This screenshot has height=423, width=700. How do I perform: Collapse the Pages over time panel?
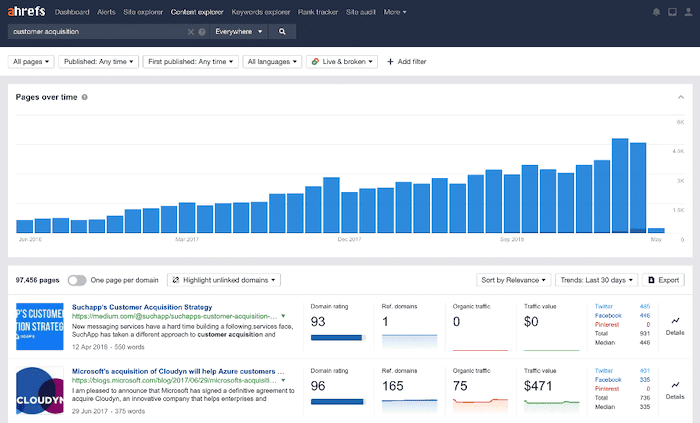tap(680, 97)
